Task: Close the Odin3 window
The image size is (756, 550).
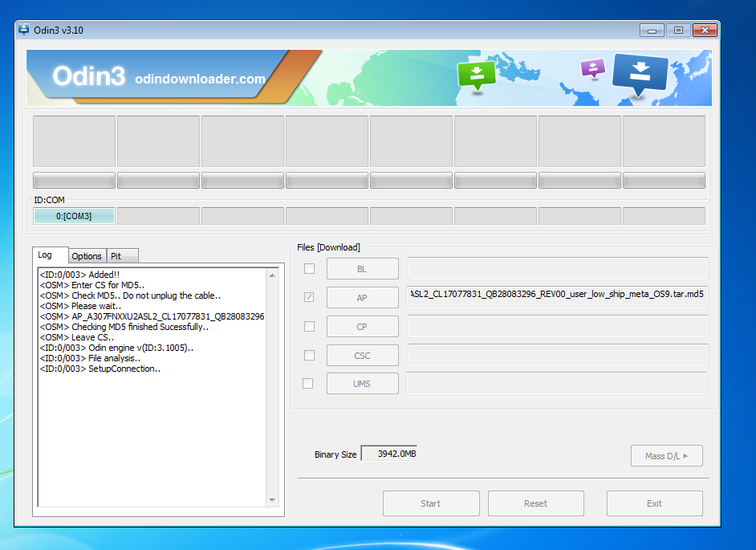Action: tap(705, 31)
